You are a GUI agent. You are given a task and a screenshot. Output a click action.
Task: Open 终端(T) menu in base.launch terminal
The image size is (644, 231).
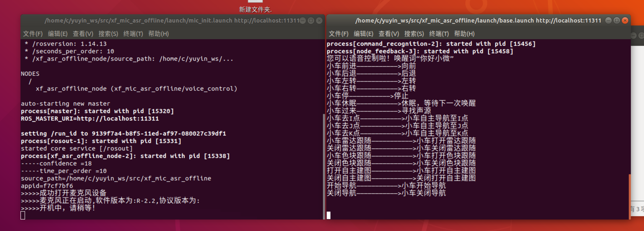click(439, 34)
